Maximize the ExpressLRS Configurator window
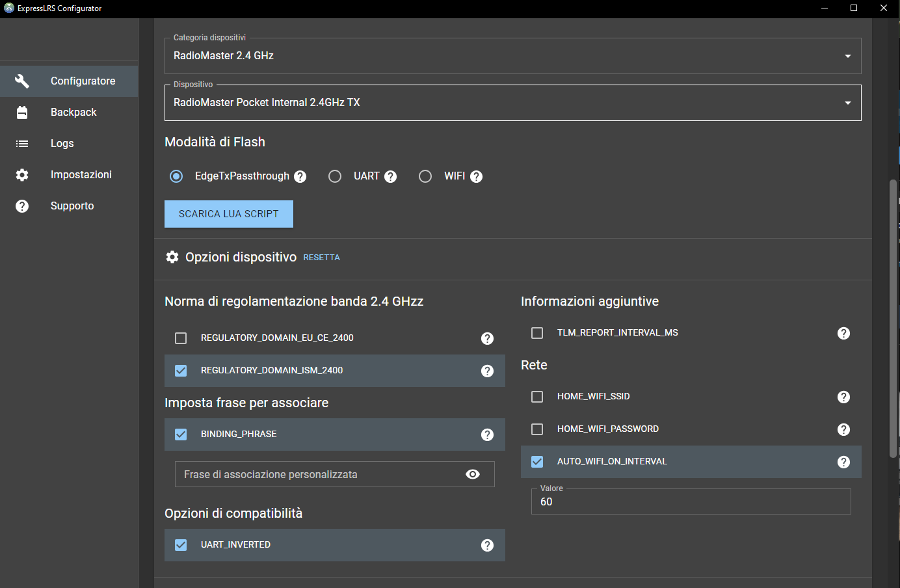900x588 pixels. 854,8
